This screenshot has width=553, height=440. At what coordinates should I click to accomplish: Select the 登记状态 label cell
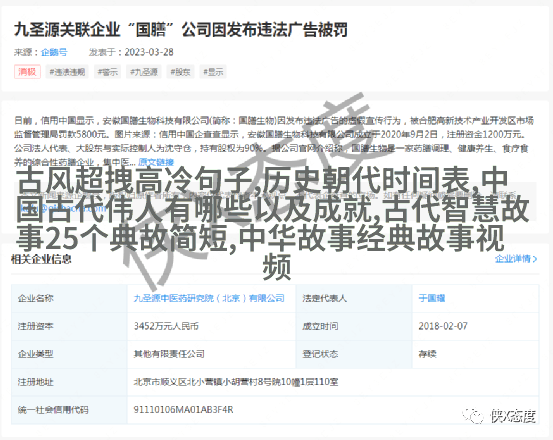pyautogui.click(x=354, y=354)
